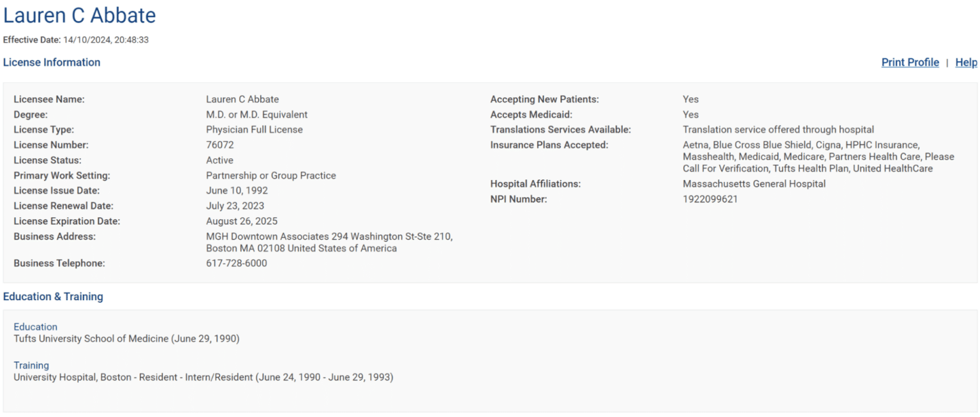Select the License Information heading
This screenshot has height=417, width=980.
pos(52,62)
